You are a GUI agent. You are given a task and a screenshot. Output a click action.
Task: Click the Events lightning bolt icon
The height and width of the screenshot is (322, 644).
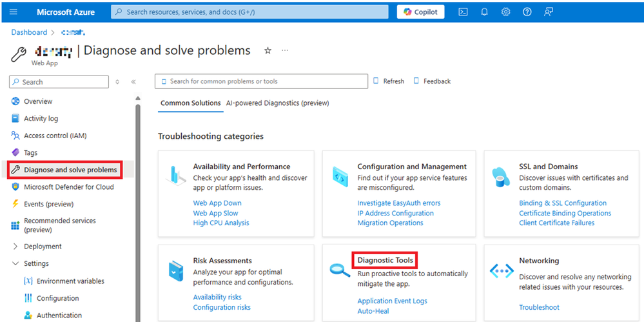click(15, 204)
